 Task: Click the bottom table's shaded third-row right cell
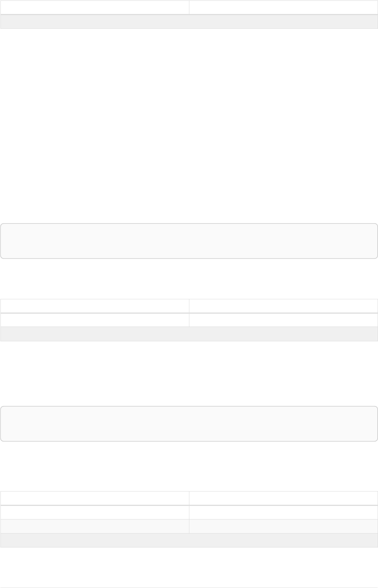(283, 526)
